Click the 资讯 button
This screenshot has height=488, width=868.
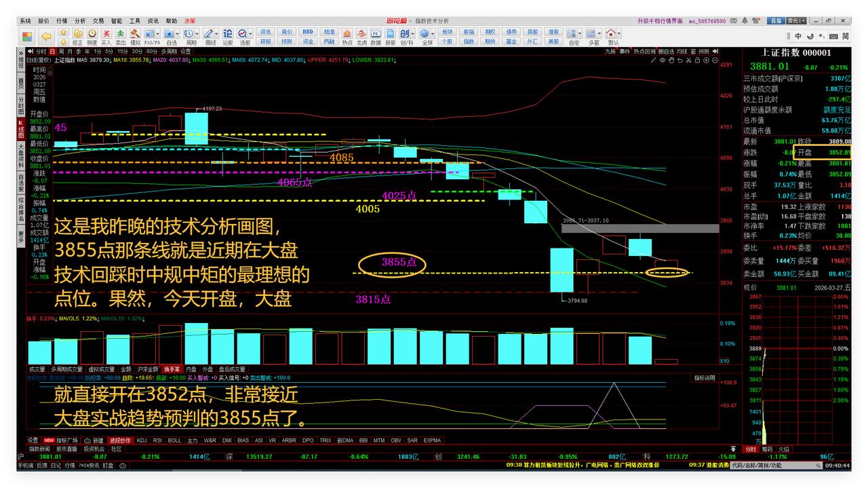266,32
